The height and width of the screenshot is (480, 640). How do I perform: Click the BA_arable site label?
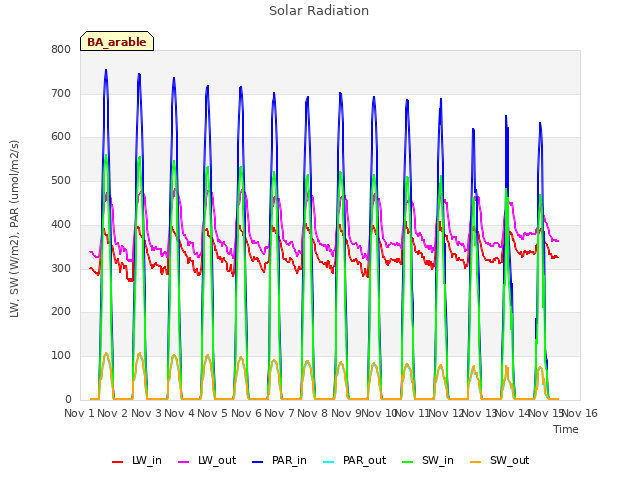pos(117,42)
